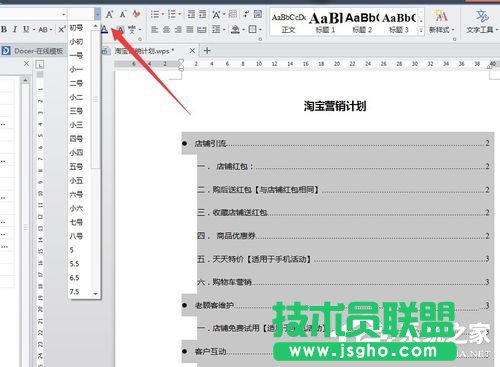
Task: Open borders dropdown arrow
Action: [260, 30]
